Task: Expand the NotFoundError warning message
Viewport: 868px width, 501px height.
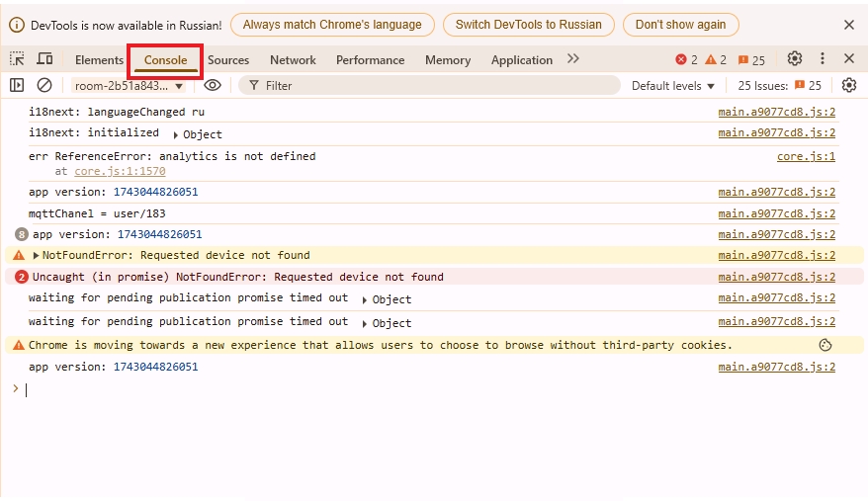Action: pyautogui.click(x=37, y=255)
